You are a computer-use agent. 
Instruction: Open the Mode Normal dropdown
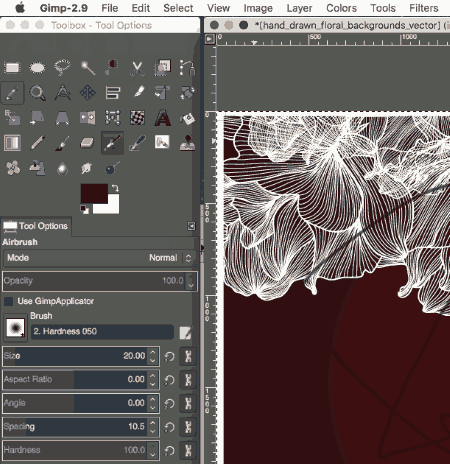click(x=99, y=258)
